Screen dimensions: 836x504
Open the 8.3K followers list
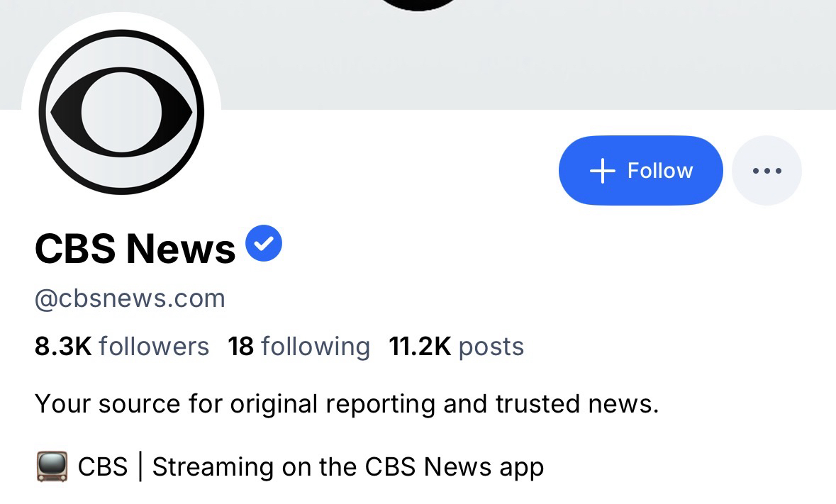[121, 347]
